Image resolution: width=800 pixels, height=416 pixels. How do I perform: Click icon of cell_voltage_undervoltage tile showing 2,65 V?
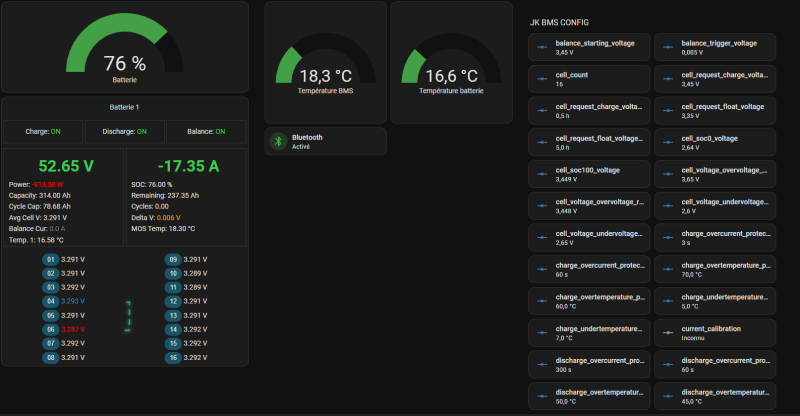pyautogui.click(x=542, y=237)
